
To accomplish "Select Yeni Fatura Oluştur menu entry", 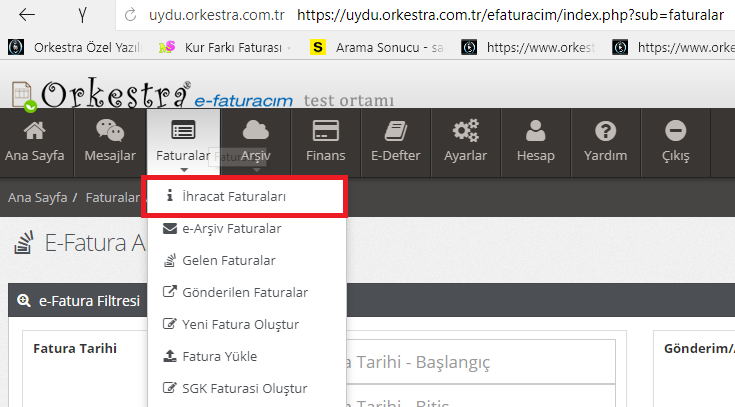I will [x=247, y=324].
